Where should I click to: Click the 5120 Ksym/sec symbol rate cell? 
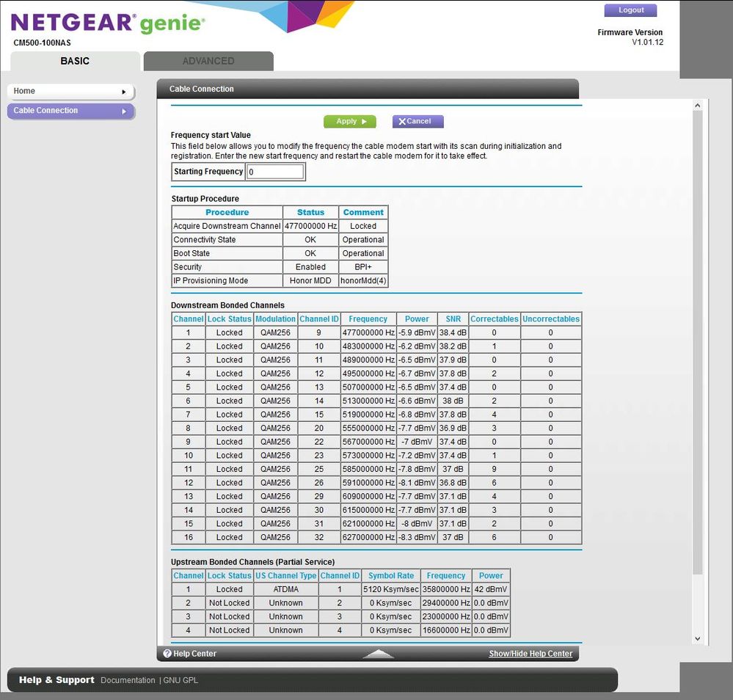click(x=391, y=590)
